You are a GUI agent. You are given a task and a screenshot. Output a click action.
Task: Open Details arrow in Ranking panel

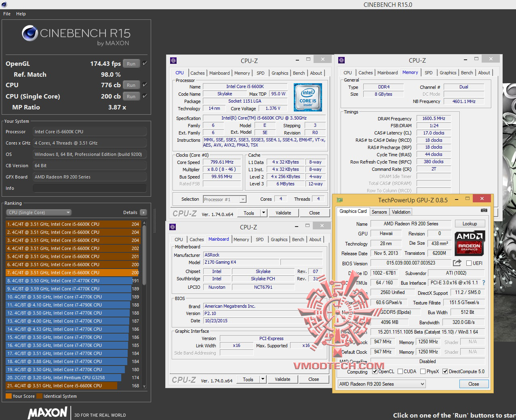143,212
